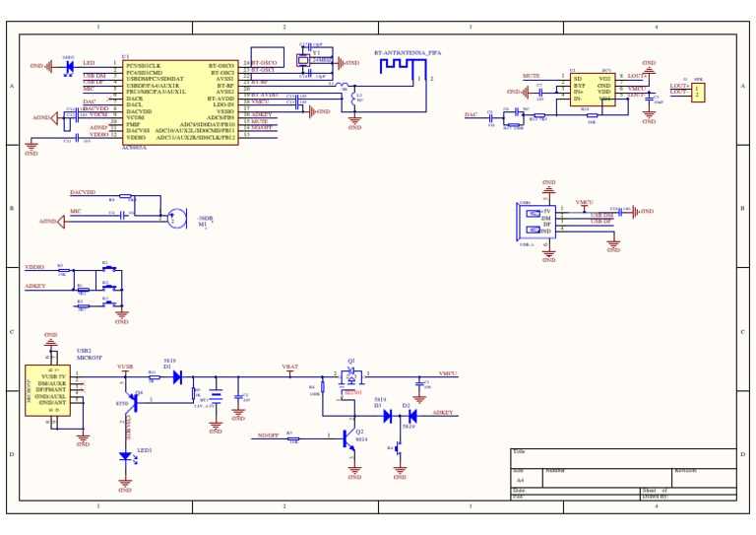756x535 pixels.
Task: Select the Number field in title block
Action: coord(607,478)
